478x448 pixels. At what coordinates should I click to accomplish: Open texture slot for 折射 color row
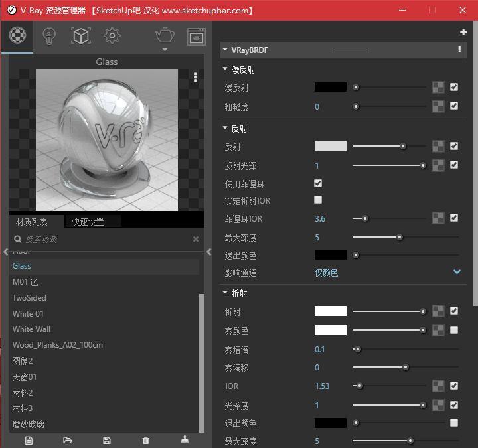[438, 311]
